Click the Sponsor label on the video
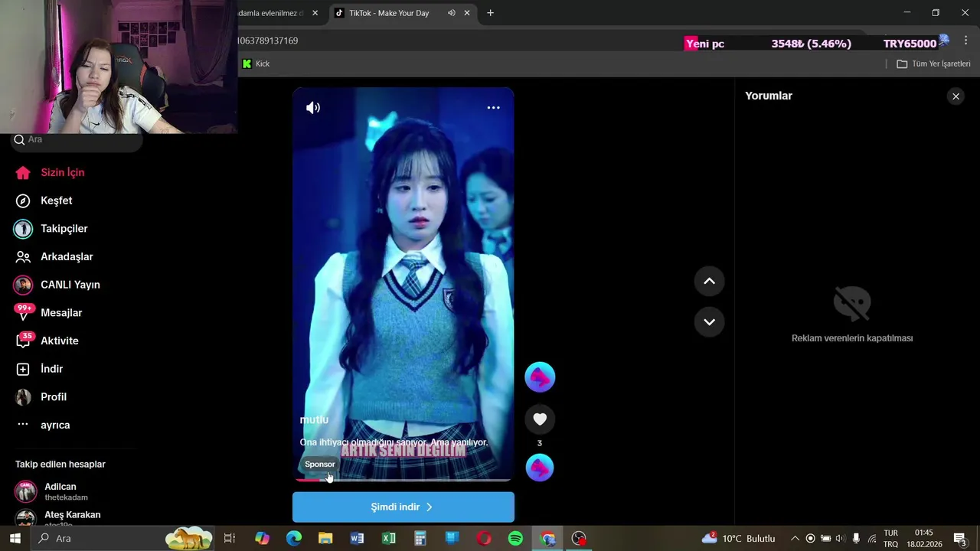The width and height of the screenshot is (980, 551). 319,465
